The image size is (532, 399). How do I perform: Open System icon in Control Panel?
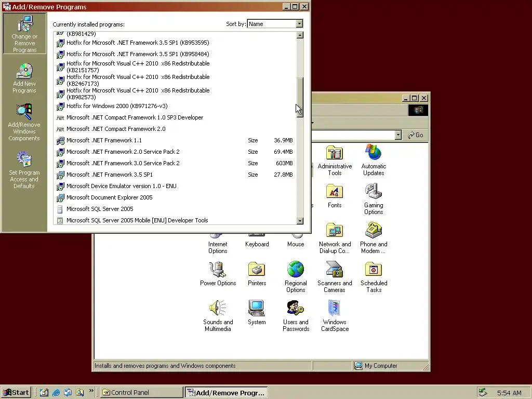click(x=257, y=312)
